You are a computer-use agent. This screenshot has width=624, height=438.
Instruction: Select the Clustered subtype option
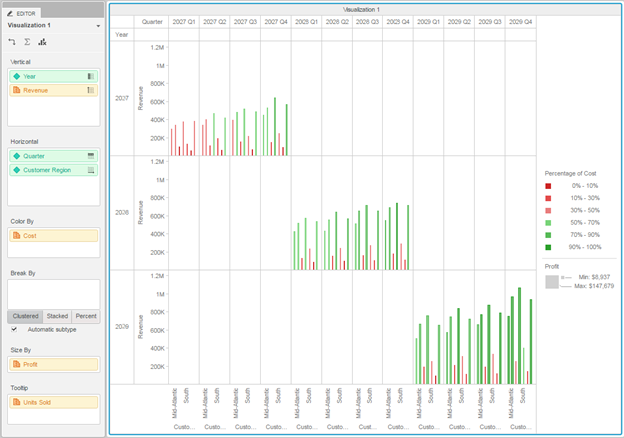click(x=25, y=316)
